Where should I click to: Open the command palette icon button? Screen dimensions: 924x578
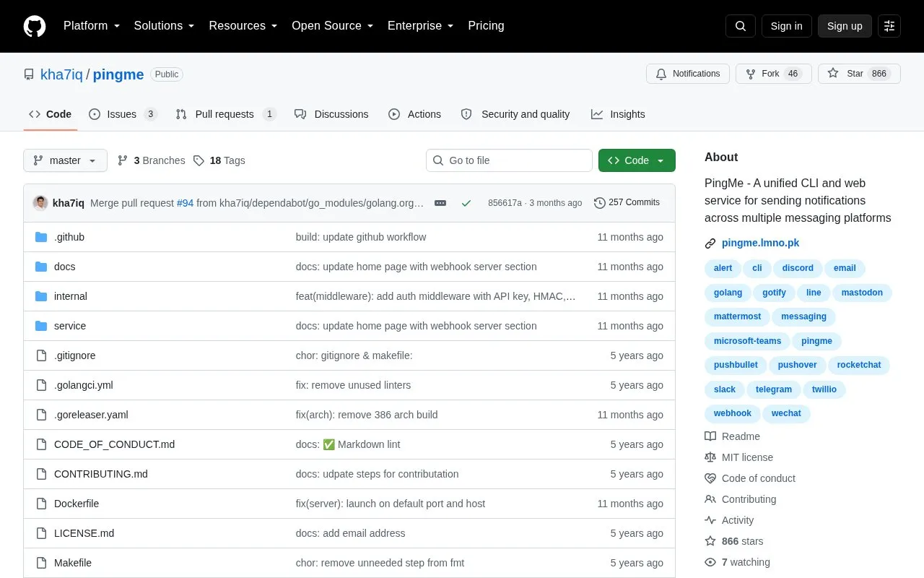point(889,26)
